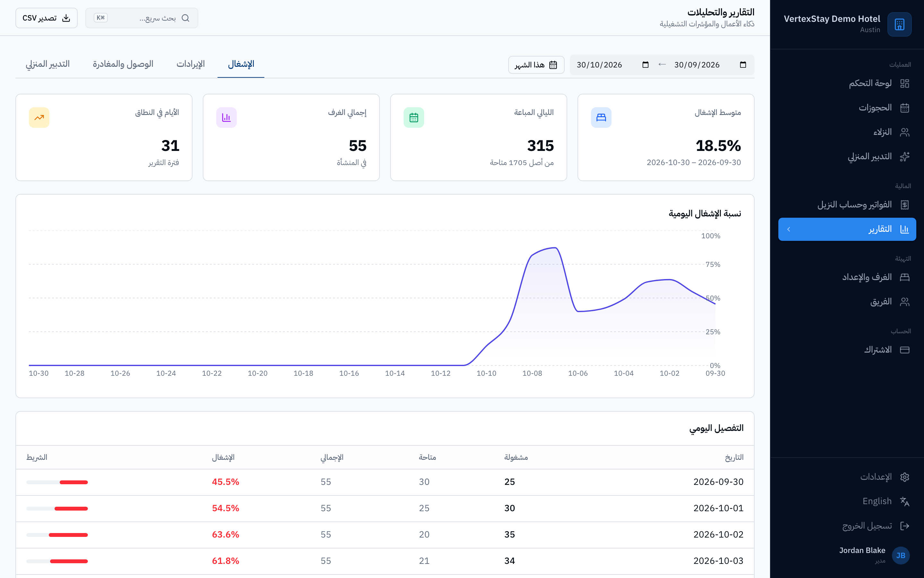The width and height of the screenshot is (924, 578).
Task: Click the logout (تسجيل الخروج) icon
Action: 904,526
